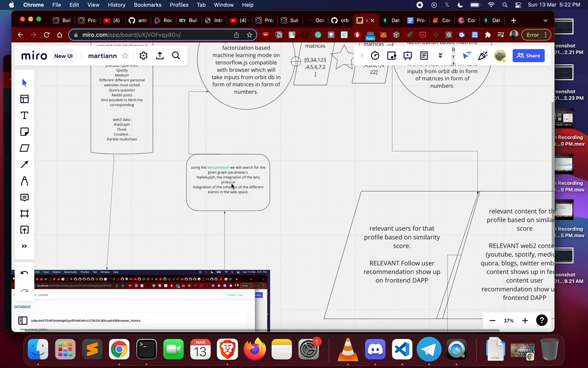Click the martiann board name
Image resolution: width=588 pixels, height=368 pixels.
[103, 56]
